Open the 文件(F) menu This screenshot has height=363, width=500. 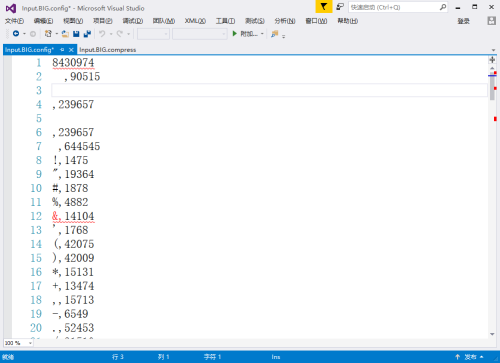(x=14, y=21)
